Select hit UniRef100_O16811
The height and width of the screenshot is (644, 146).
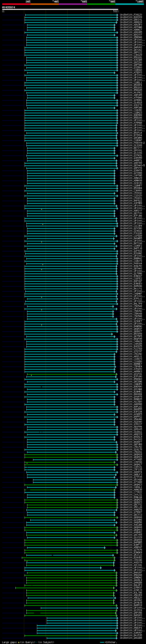(x=131, y=432)
